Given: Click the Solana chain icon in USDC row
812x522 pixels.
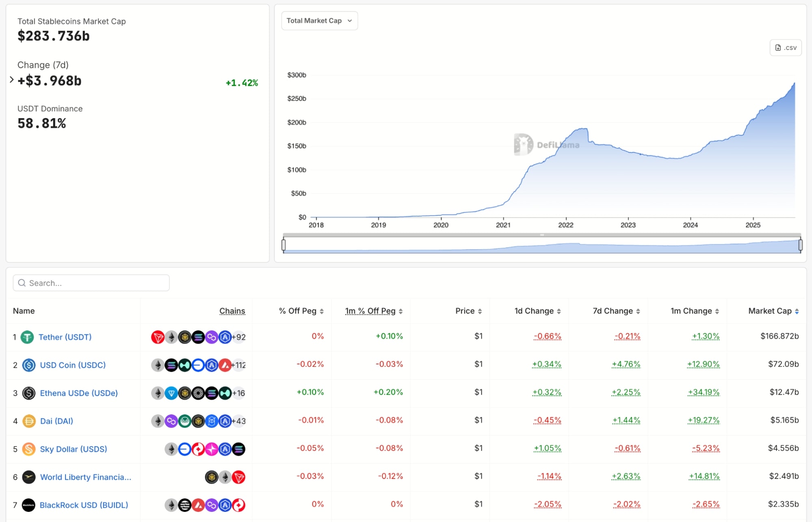Looking at the screenshot, I should pos(171,365).
